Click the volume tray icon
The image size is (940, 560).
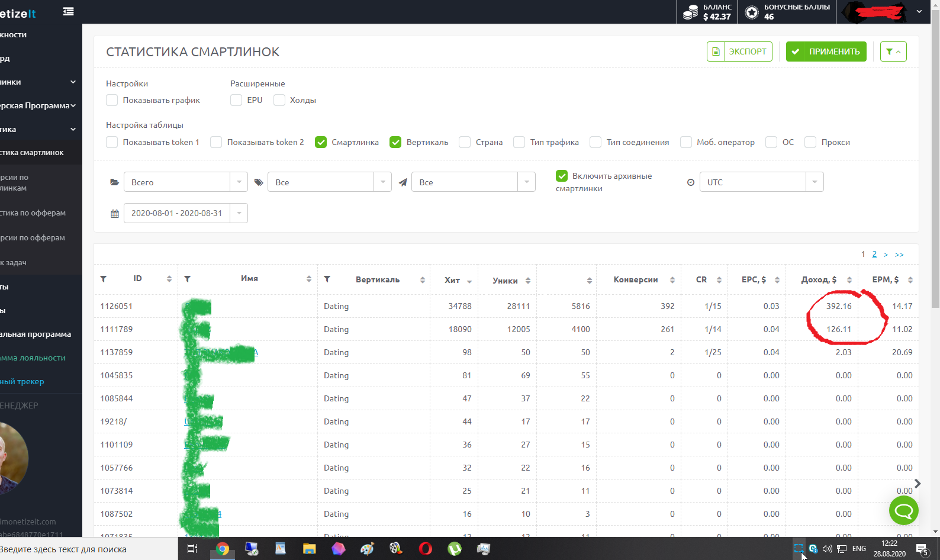pyautogui.click(x=828, y=549)
